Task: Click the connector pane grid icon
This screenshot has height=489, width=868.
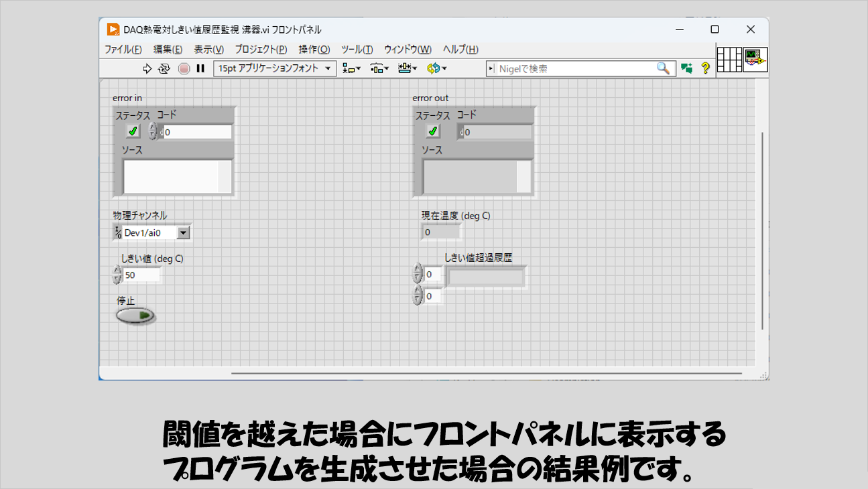Action: pos(729,60)
